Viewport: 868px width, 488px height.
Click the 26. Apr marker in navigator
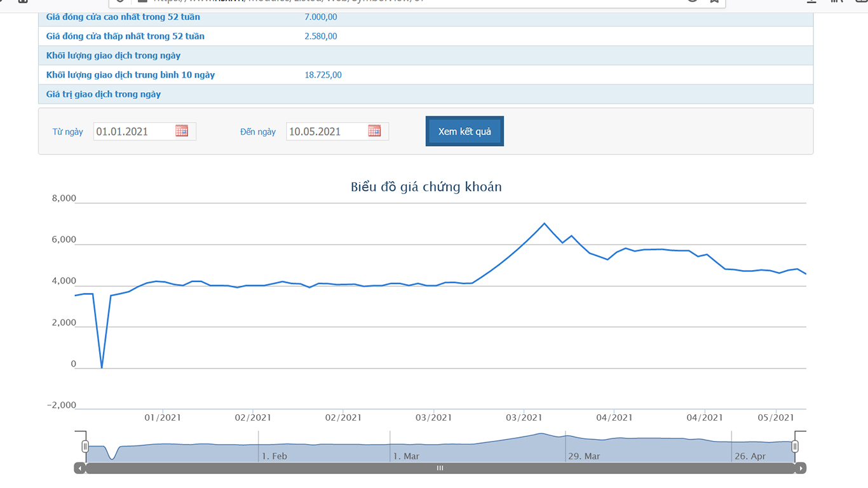pyautogui.click(x=750, y=456)
